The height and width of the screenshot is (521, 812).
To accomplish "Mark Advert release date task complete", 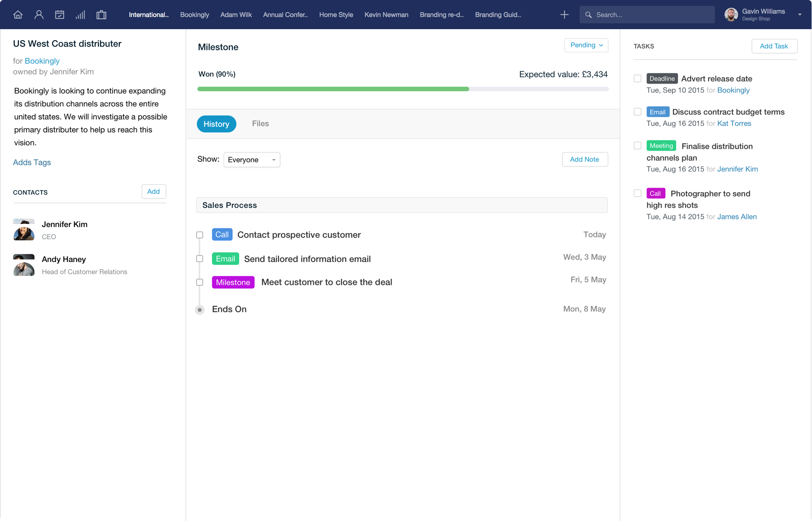I will (637, 79).
